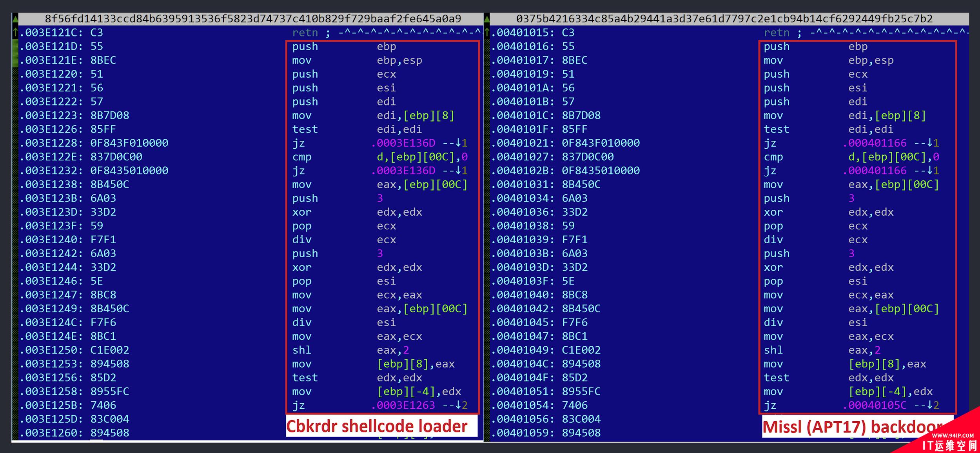This screenshot has width=980, height=453.
Task: Click bytes 33D2 on row .003E123D
Action: tap(103, 212)
